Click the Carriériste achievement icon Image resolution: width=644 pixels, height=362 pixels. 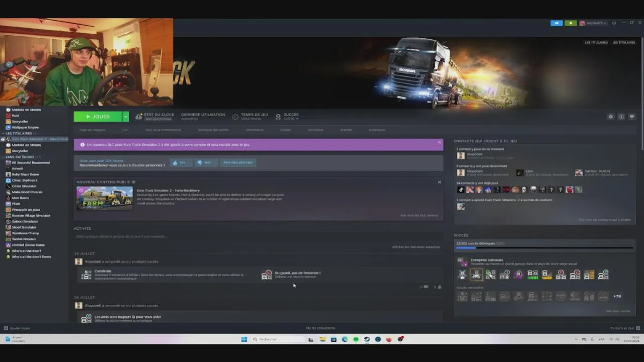87,275
